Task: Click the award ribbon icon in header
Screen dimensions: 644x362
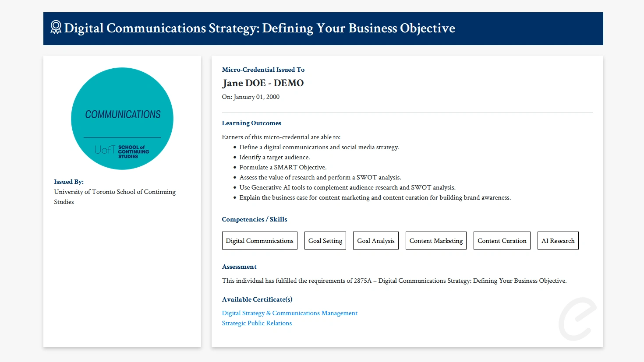Action: click(x=56, y=28)
